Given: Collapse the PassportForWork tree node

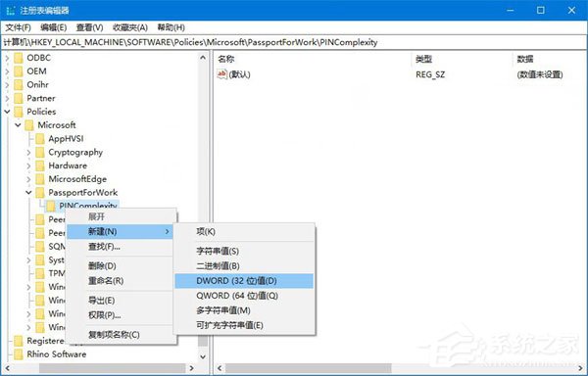Looking at the screenshot, I should (28, 193).
